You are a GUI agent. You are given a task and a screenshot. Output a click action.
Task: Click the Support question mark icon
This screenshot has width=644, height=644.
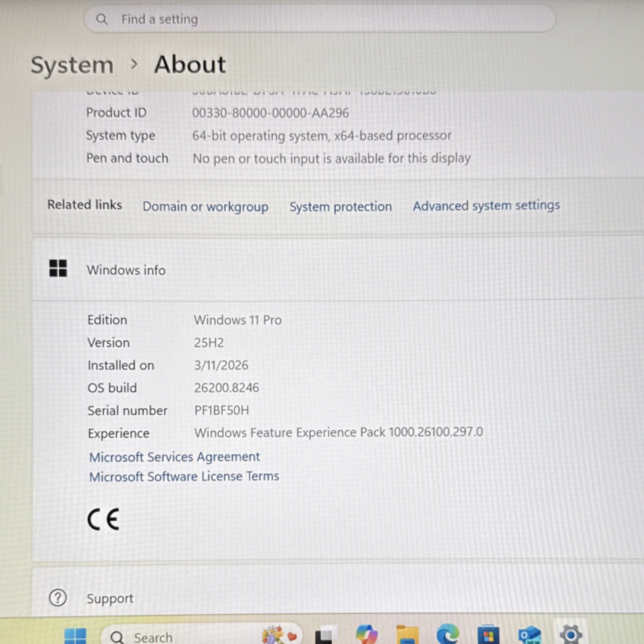pos(58,598)
